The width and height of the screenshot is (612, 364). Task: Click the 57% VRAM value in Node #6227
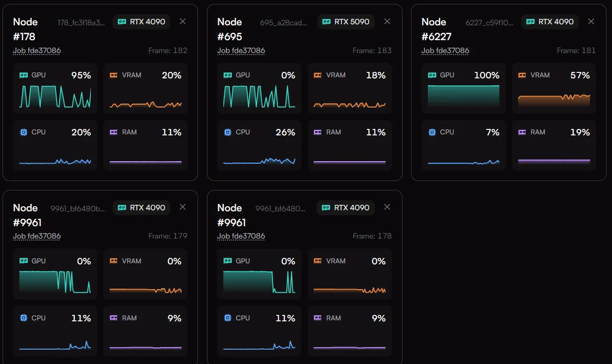coord(580,75)
